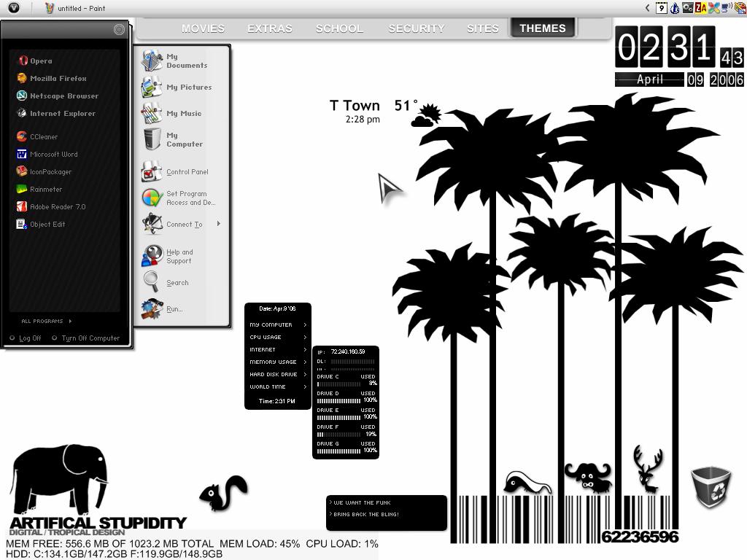Viewport: 747px width, 560px height.
Task: Click the Drive C usage bar
Action: (338, 384)
